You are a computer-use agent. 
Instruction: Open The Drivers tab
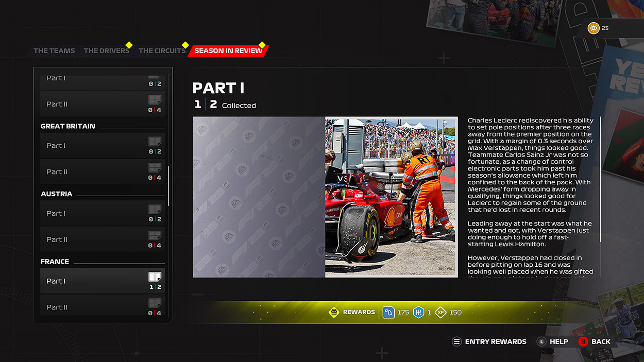tap(106, 51)
